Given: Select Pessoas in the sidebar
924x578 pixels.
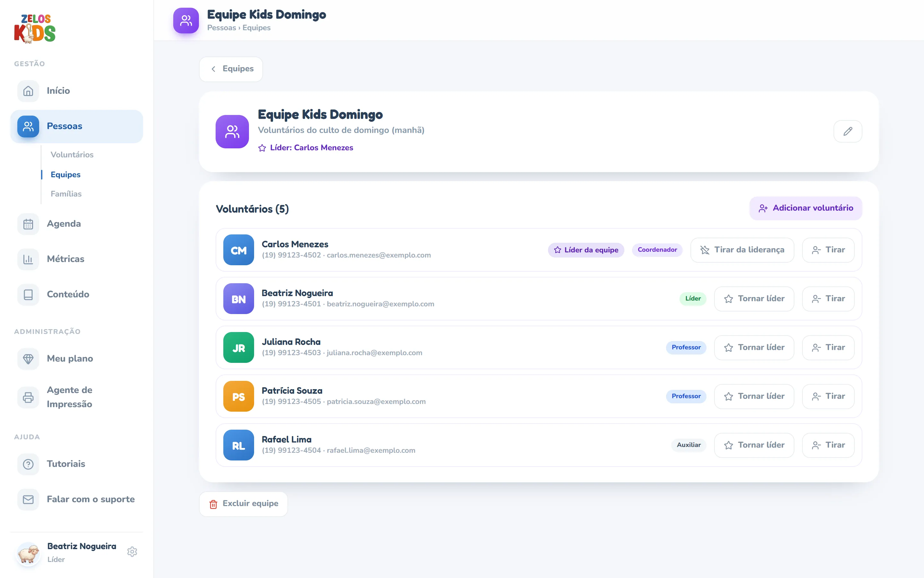Looking at the screenshot, I should 76,127.
